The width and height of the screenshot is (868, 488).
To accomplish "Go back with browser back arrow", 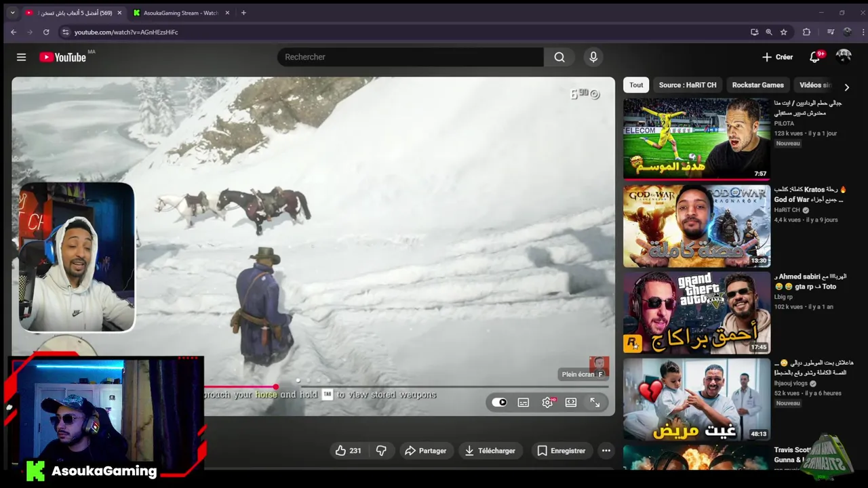I will pos(14,32).
